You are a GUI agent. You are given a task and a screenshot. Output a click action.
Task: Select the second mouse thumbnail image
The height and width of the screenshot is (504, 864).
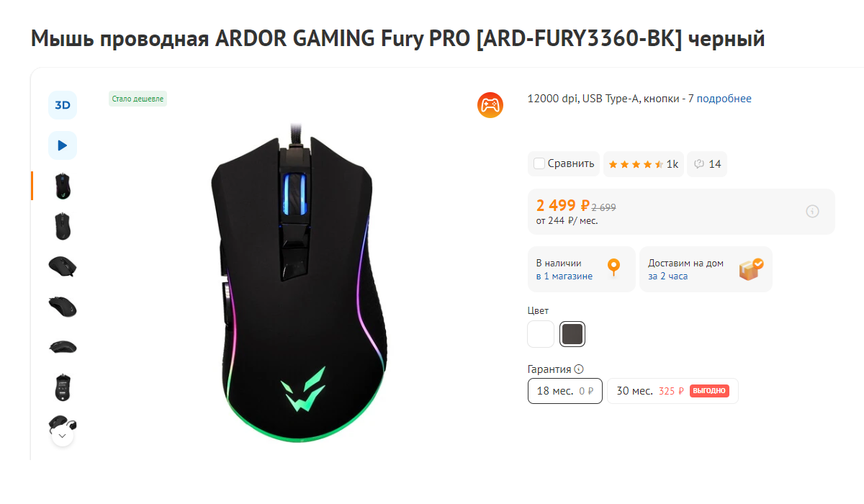[63, 226]
